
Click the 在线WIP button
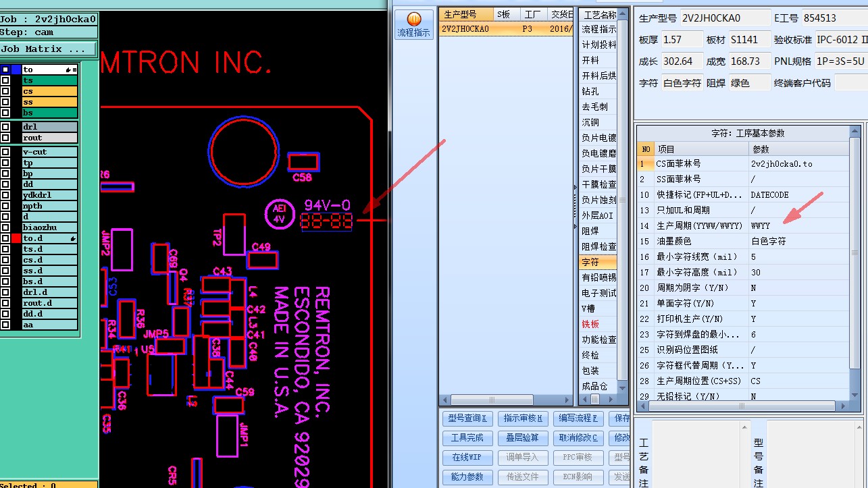[x=467, y=458]
